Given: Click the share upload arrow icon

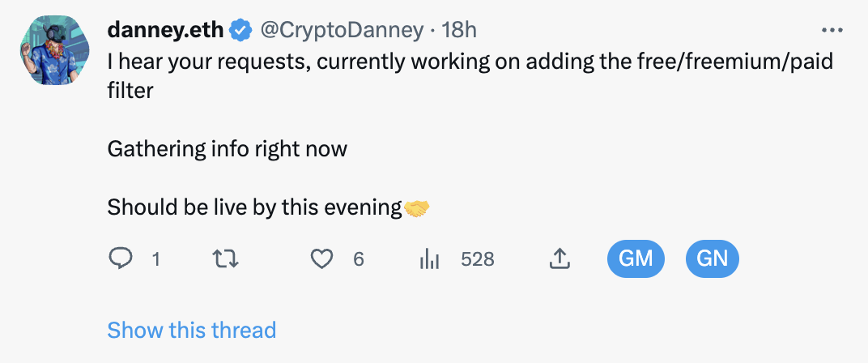Looking at the screenshot, I should (x=560, y=258).
